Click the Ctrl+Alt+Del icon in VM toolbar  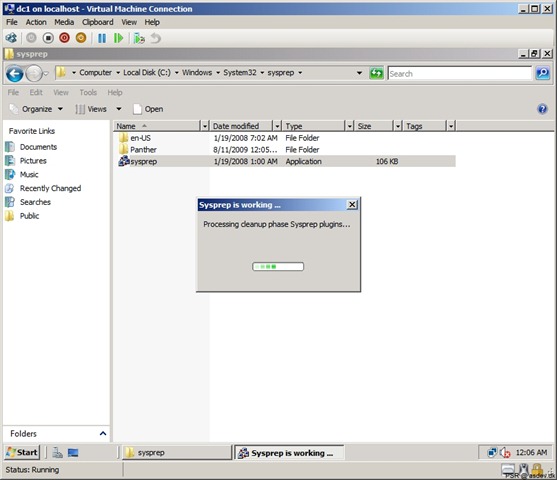pyautogui.click(x=11, y=38)
